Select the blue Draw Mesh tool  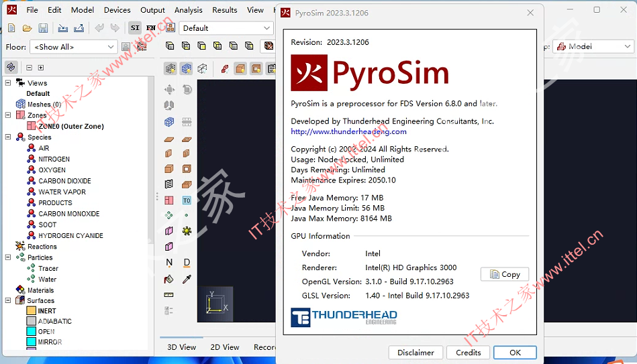tap(169, 122)
